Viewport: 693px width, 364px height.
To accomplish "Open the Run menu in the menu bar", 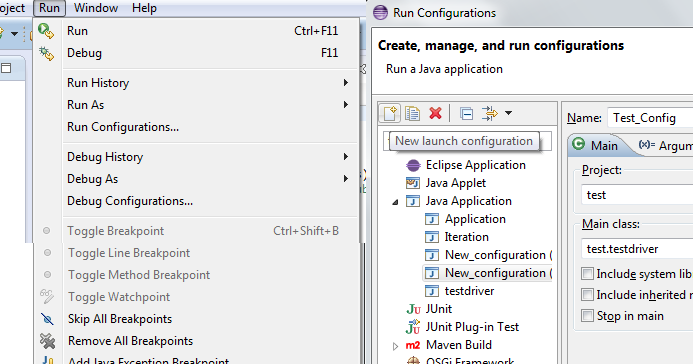I will tap(50, 8).
